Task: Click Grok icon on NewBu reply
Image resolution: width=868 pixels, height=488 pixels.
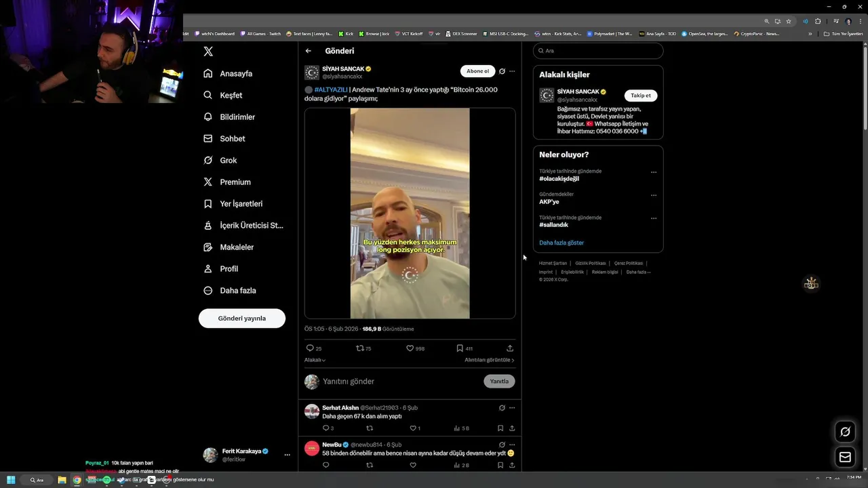Action: (502, 445)
